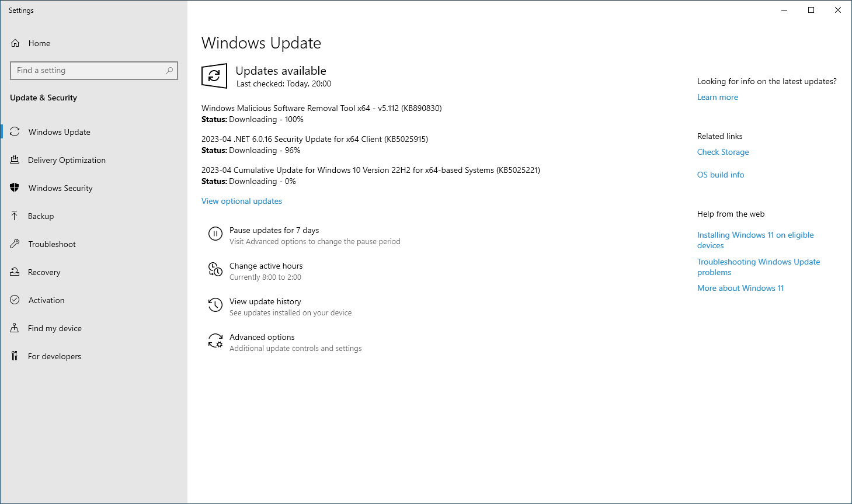The width and height of the screenshot is (852, 504).
Task: Click the 'Updates available' heading
Action: tap(281, 71)
